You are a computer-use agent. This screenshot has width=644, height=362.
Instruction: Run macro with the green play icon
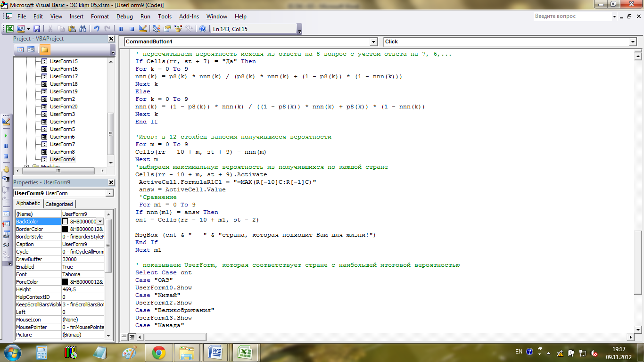(x=6, y=136)
